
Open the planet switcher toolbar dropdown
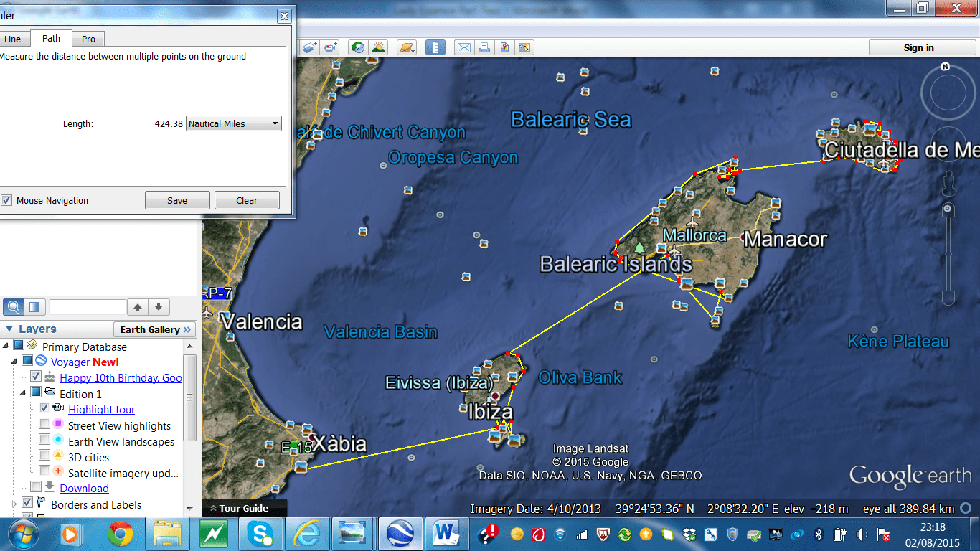pyautogui.click(x=407, y=47)
